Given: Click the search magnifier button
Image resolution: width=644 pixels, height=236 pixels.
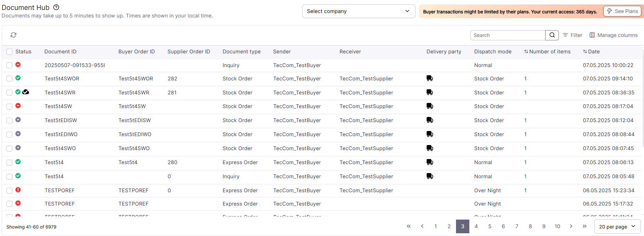Looking at the screenshot, I should click(552, 35).
